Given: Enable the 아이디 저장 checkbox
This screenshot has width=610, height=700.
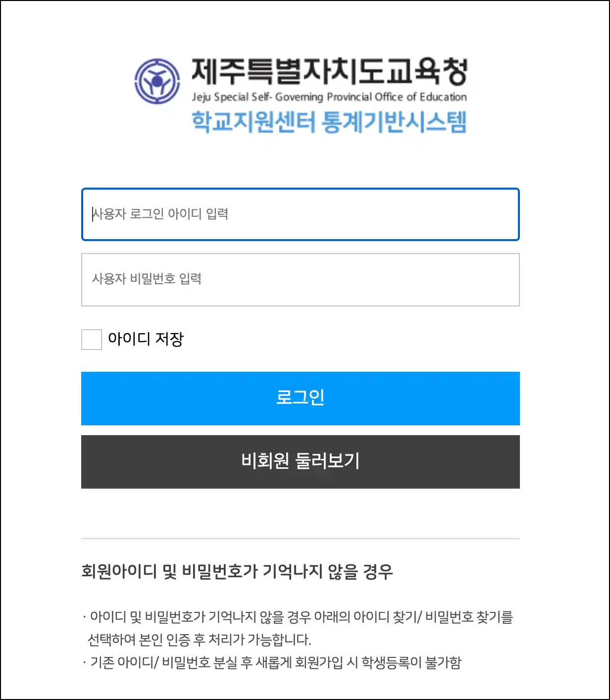Looking at the screenshot, I should (x=92, y=340).
